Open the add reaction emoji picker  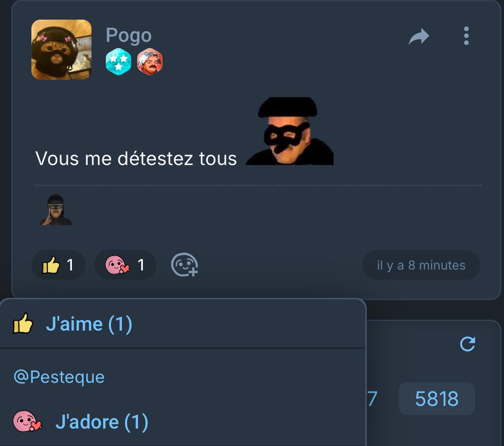coord(185,265)
